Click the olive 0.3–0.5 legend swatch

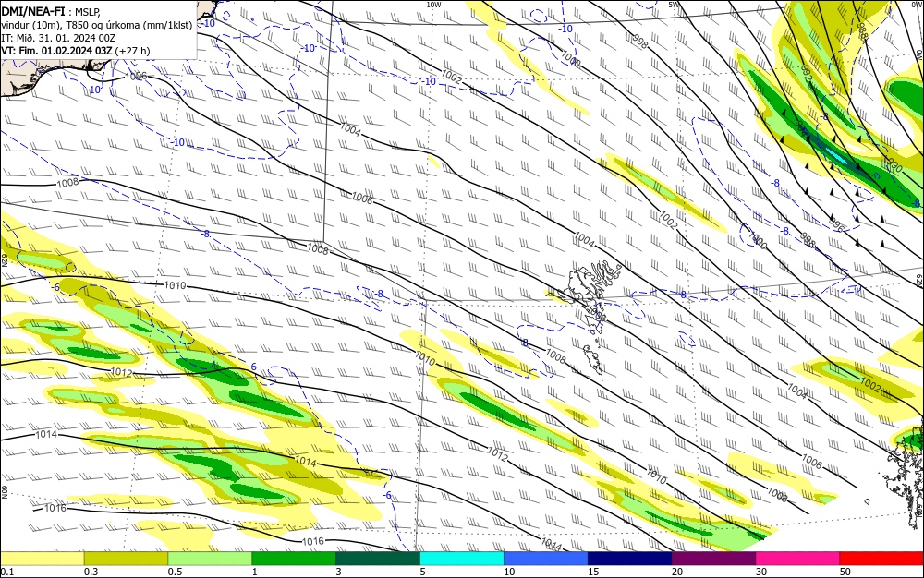pos(126,559)
